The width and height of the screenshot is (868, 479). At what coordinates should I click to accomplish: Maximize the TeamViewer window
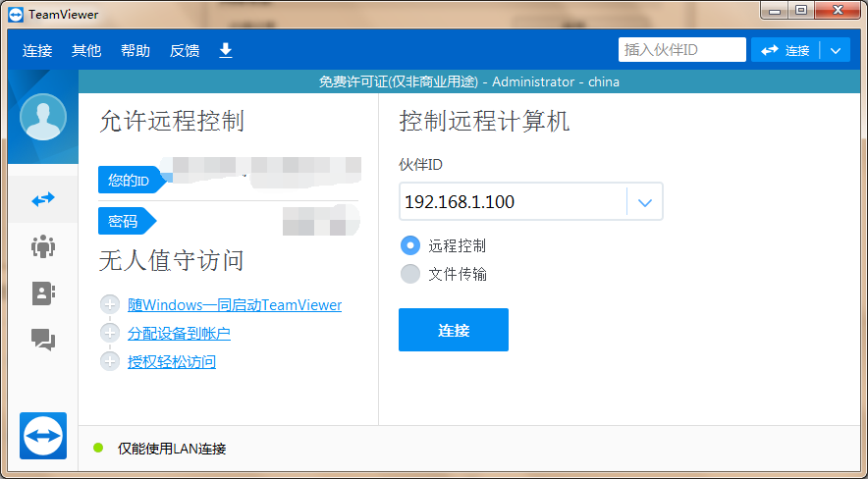click(801, 11)
